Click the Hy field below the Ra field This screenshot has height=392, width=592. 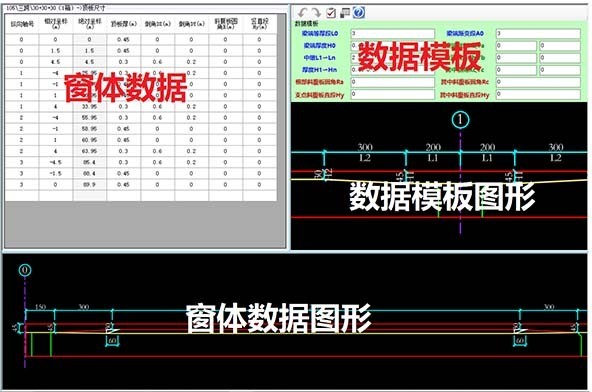tap(393, 94)
